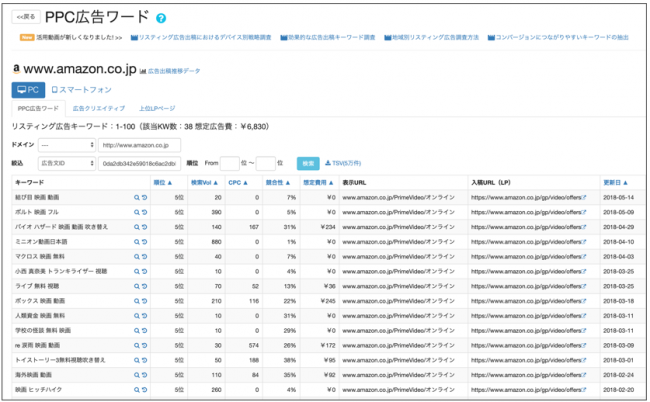Click history icon for 人類資金 映画 無料
Viewport: 650px width, 402px height.
[x=144, y=316]
